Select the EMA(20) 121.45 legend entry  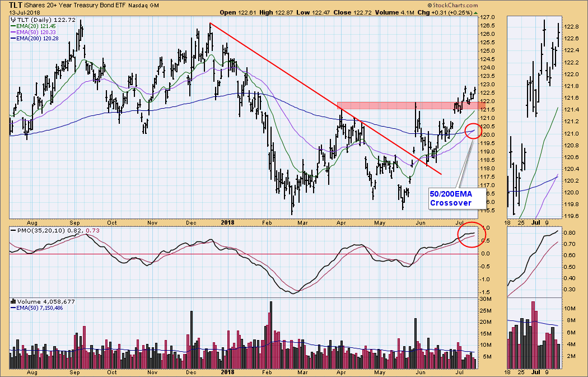pos(33,26)
